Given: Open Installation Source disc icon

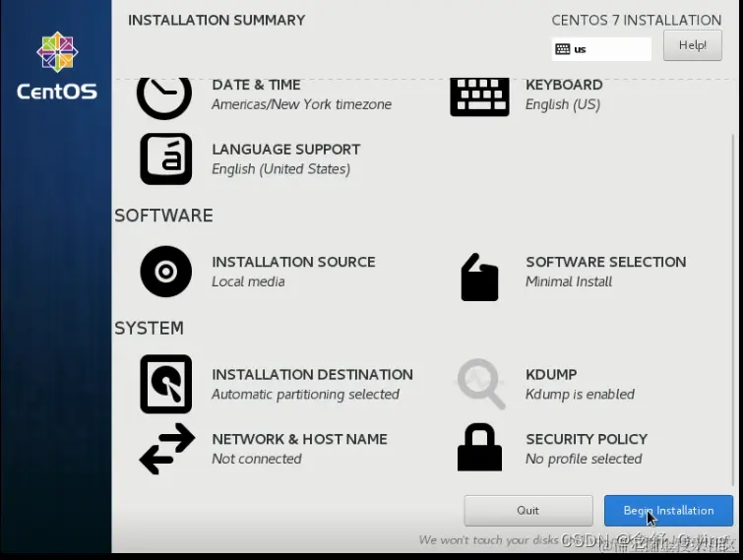Looking at the screenshot, I should [166, 272].
